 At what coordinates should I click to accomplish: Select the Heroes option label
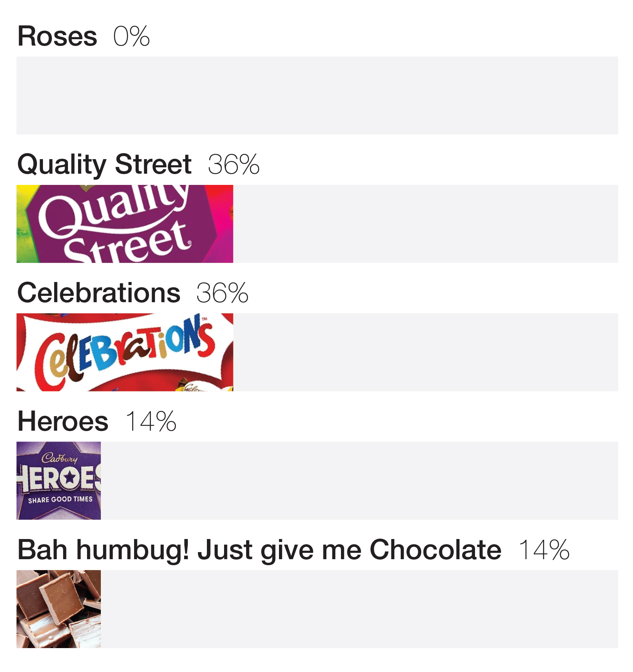(x=63, y=422)
